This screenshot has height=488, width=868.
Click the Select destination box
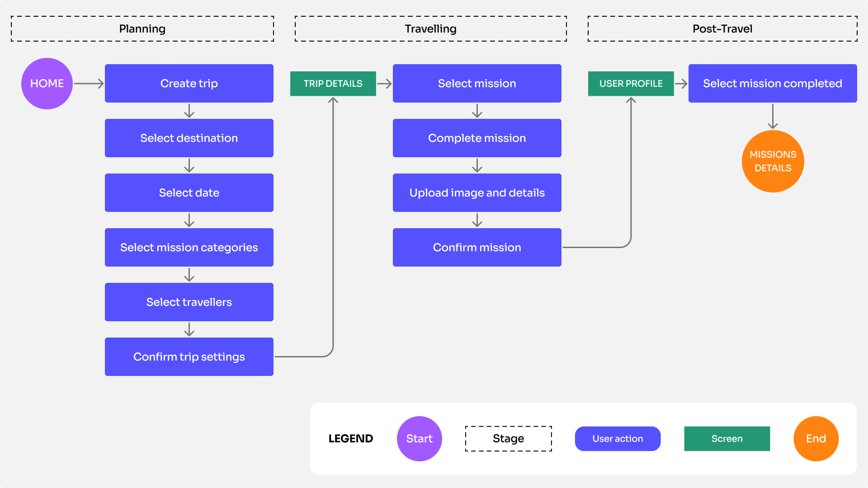click(189, 138)
